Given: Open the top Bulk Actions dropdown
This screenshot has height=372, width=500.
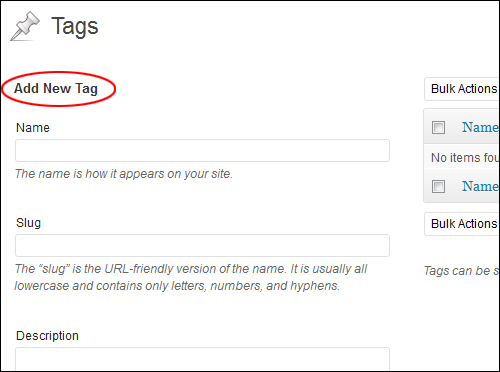Looking at the screenshot, I should 462,89.
